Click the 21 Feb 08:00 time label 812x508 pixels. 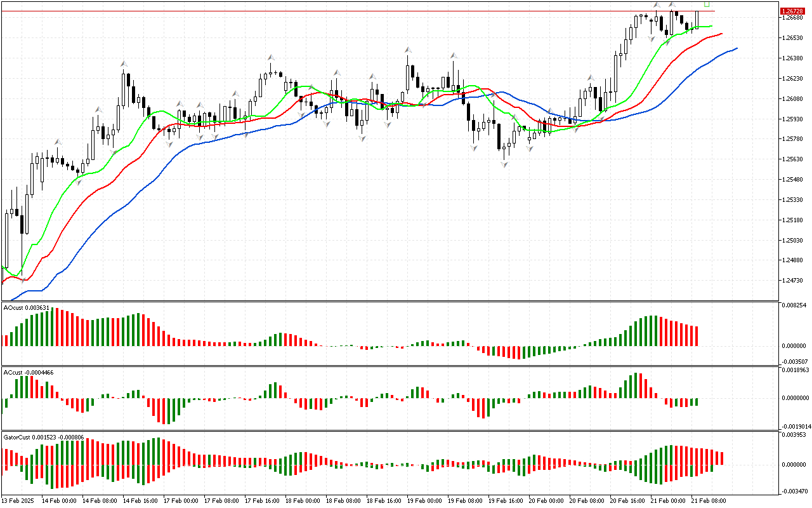[709, 500]
